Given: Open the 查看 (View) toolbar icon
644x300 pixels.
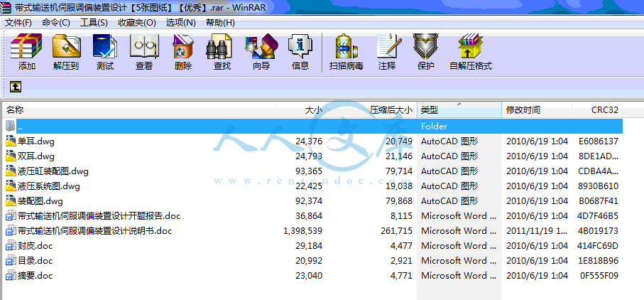Looking at the screenshot, I should tap(143, 46).
